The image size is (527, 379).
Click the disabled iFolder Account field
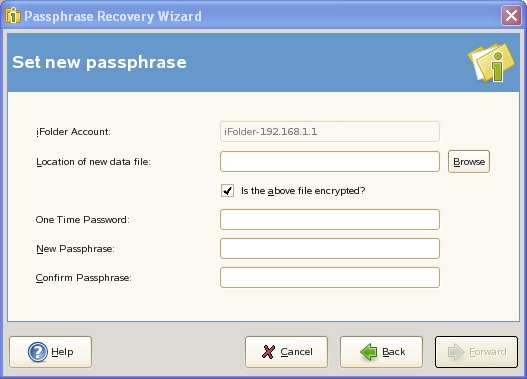[330, 132]
